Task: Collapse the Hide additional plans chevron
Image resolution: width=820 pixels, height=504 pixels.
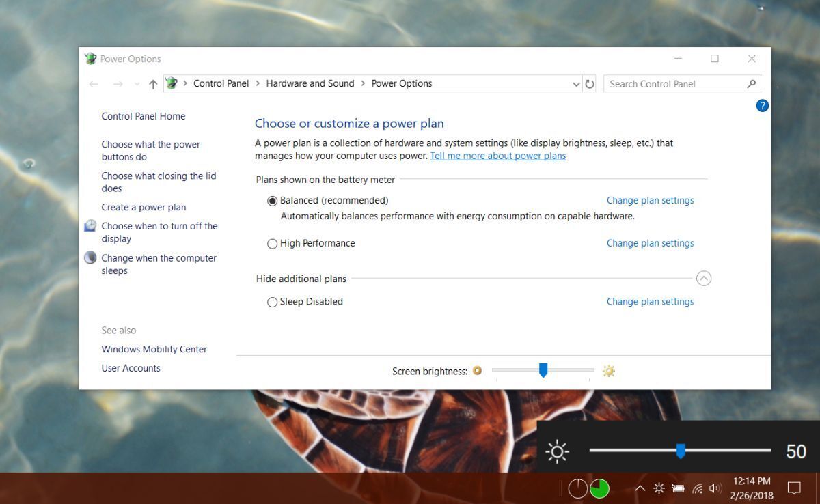Action: [704, 279]
